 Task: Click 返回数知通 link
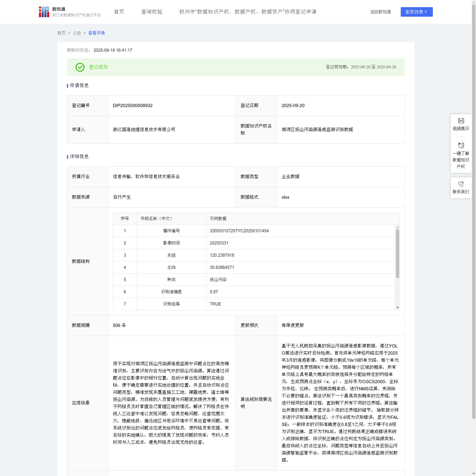point(380,12)
